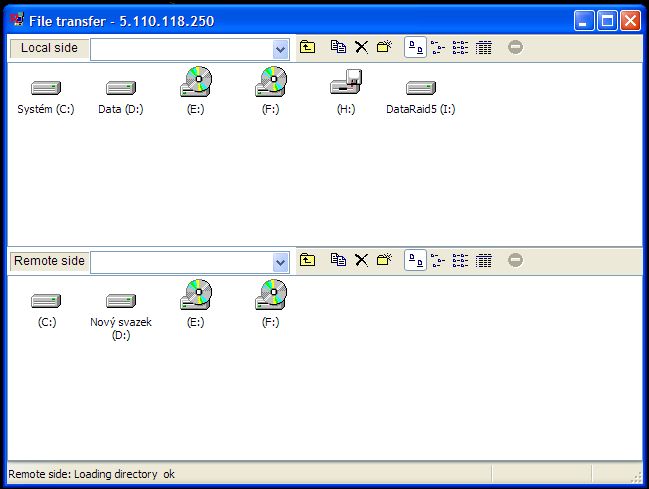This screenshot has height=489, width=649.
Task: Click the local side delete X icon
Action: (361, 47)
